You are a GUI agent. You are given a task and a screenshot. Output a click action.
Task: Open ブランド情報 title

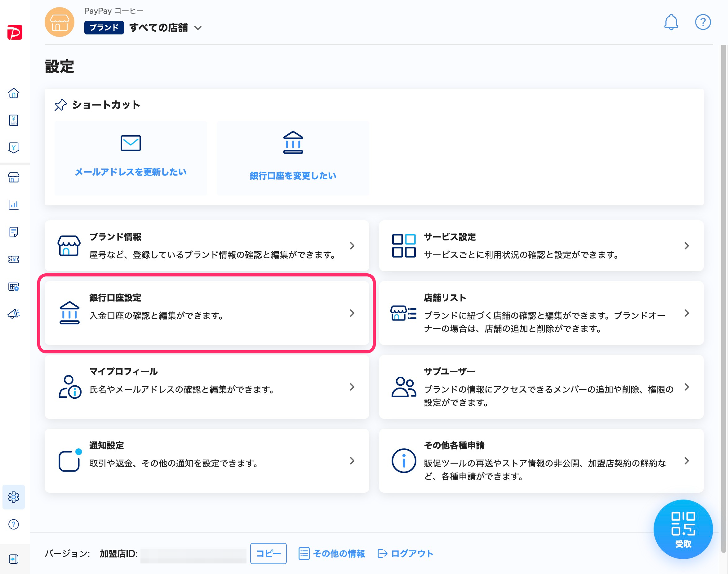pyautogui.click(x=115, y=237)
